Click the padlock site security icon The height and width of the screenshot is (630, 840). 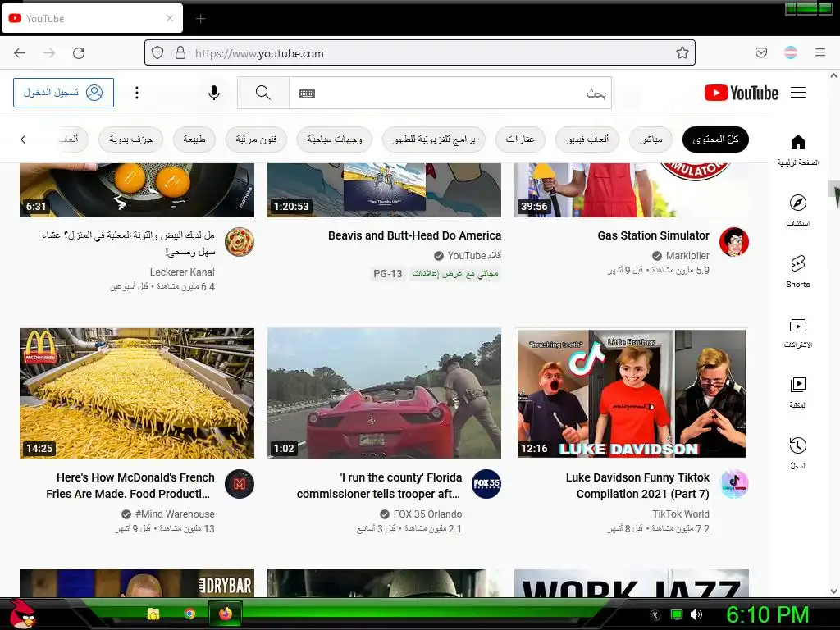[x=180, y=53]
